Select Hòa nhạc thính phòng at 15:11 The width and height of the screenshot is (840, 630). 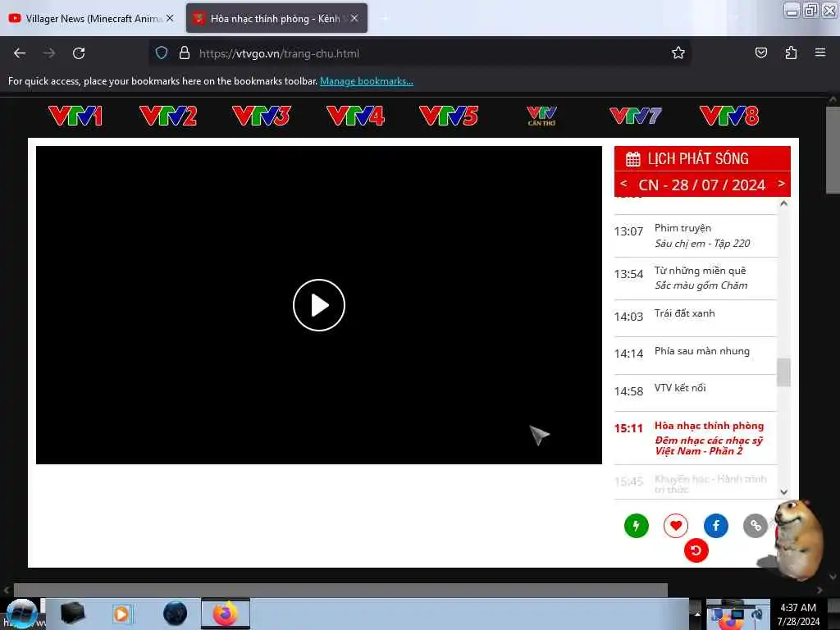click(x=696, y=438)
